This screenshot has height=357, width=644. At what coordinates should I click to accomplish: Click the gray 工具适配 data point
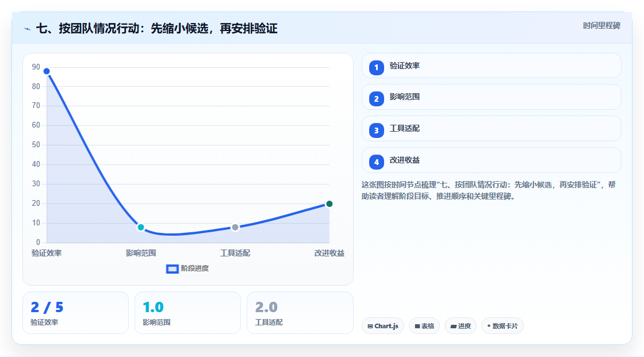tap(235, 227)
